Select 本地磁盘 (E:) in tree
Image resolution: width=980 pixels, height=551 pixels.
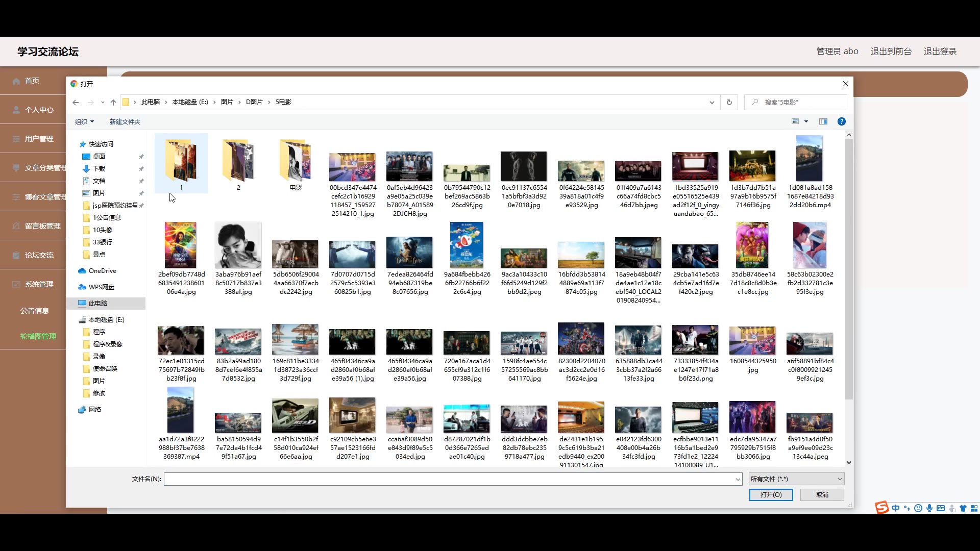coord(106,320)
